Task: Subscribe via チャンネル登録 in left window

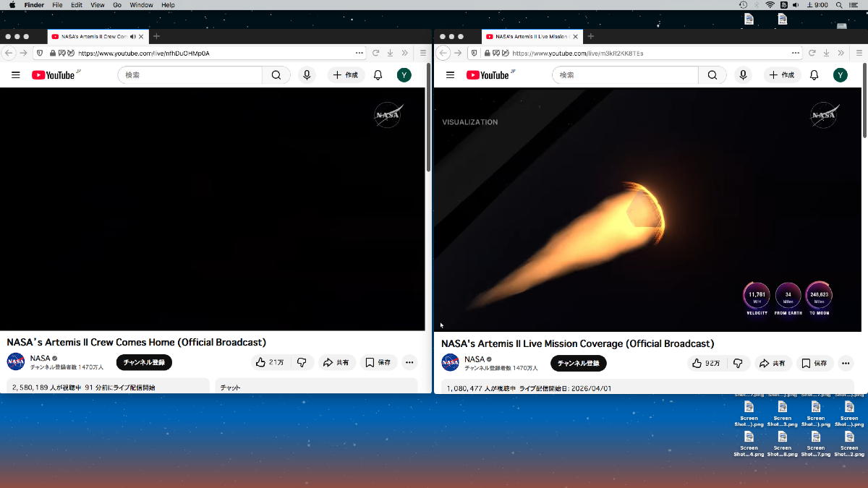Action: (144, 362)
